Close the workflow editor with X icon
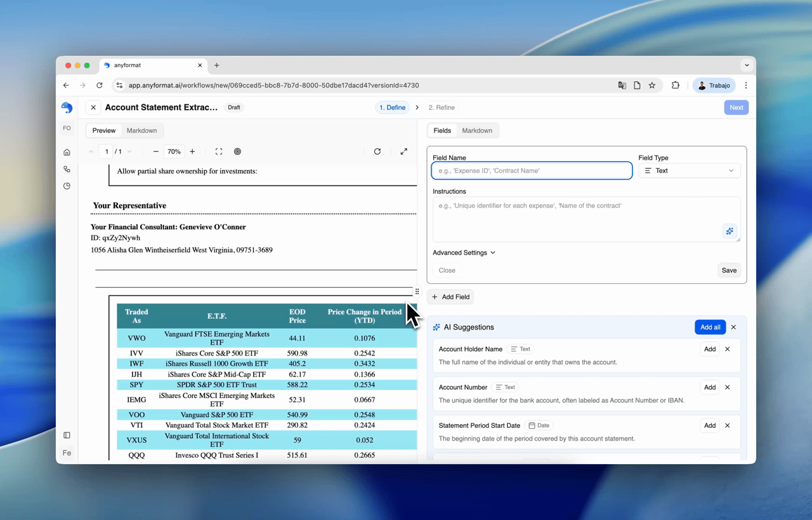 (93, 108)
